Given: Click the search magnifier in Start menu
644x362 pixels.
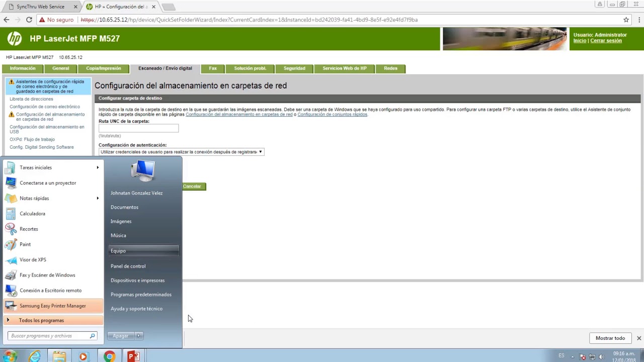Looking at the screenshot, I should (x=93, y=336).
